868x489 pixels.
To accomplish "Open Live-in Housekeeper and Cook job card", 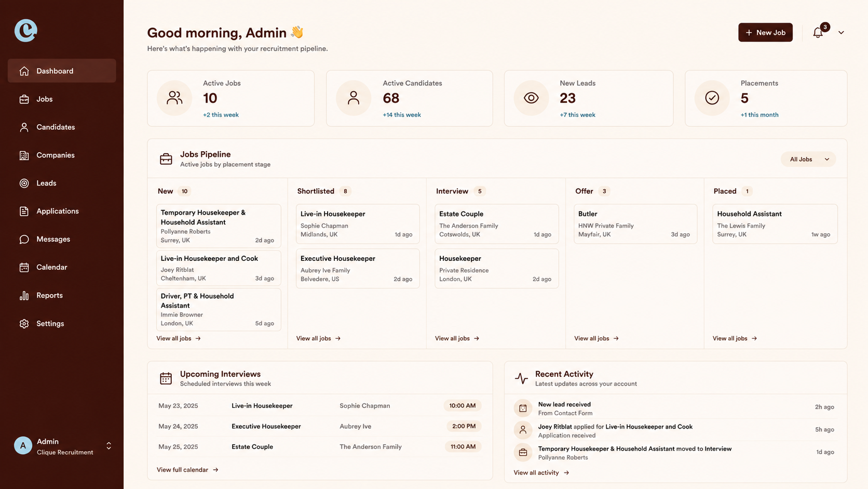I will point(219,268).
